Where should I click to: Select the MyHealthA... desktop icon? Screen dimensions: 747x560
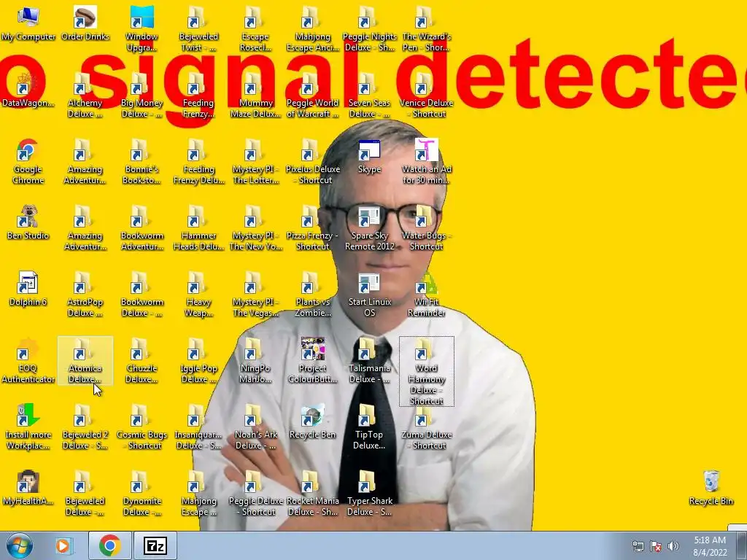(28, 488)
